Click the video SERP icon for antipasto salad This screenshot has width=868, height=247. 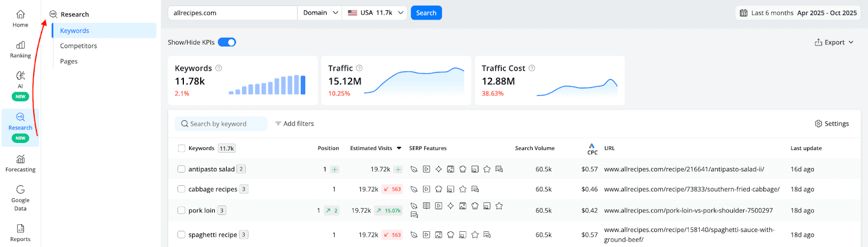426,169
